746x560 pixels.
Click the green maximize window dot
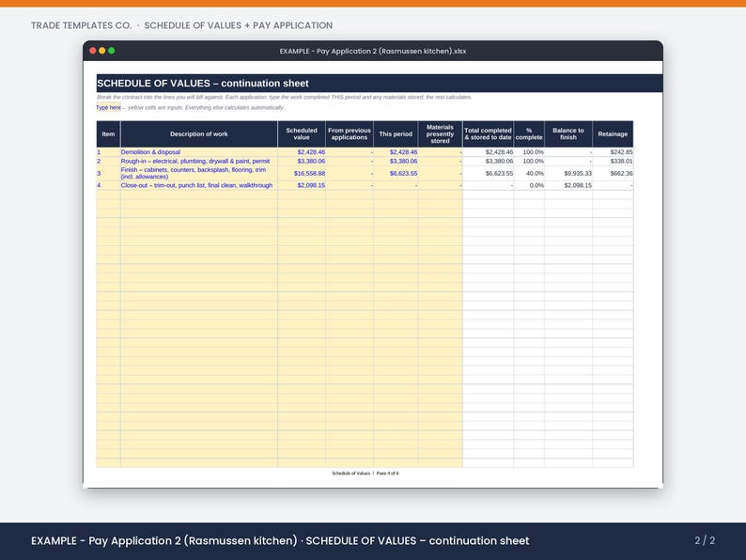coord(111,51)
